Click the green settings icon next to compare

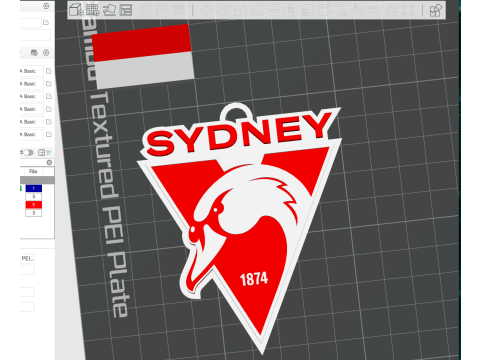coord(49,153)
